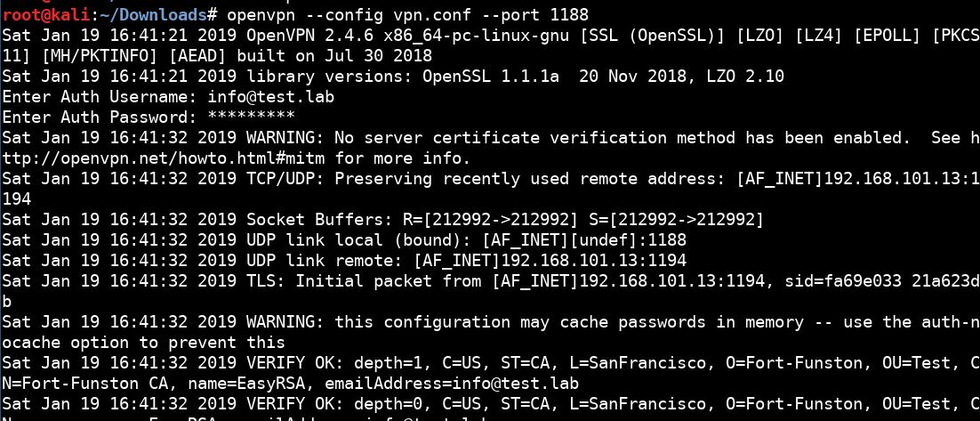980x421 pixels.
Task: Click the OpenSSL 1.1.1a library version
Action: pos(495,77)
